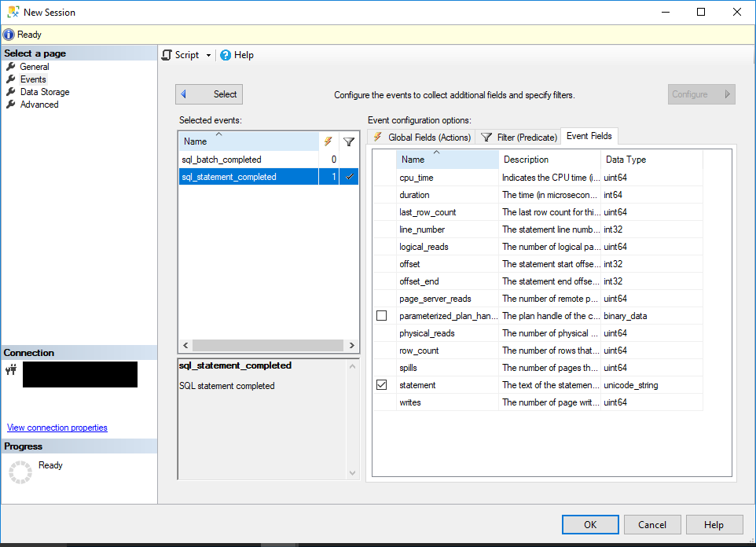Click the Help icon in the toolbar

[x=224, y=55]
